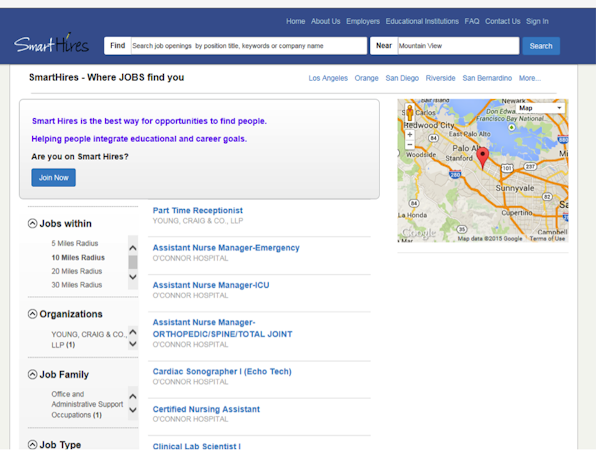Screen dimensions: 596x450
Task: Collapse the Job Type section
Action: pos(33,444)
